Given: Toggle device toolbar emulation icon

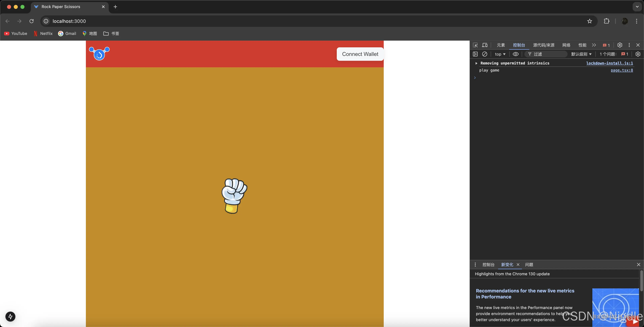Looking at the screenshot, I should pyautogui.click(x=485, y=45).
